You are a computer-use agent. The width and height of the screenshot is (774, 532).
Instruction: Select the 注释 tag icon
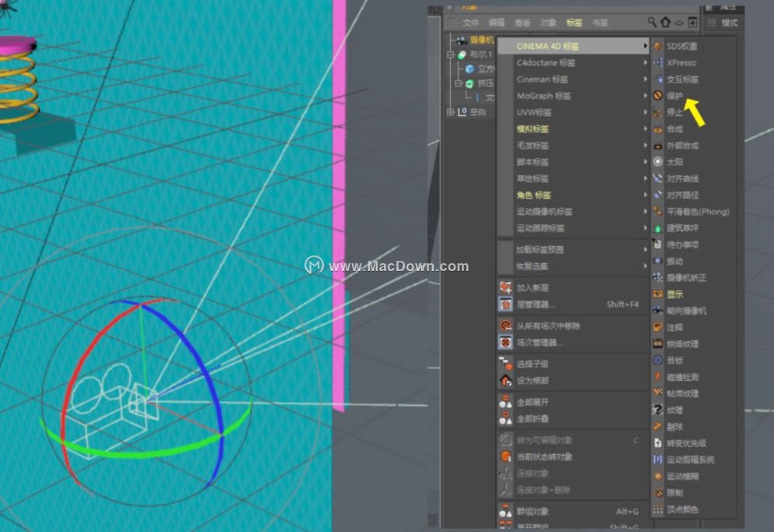[657, 327]
